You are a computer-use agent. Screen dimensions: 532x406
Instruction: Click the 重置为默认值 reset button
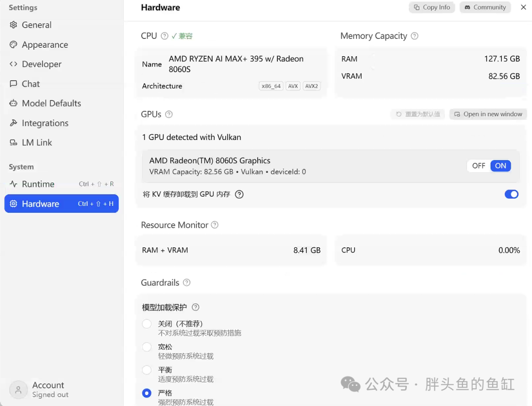pos(418,114)
